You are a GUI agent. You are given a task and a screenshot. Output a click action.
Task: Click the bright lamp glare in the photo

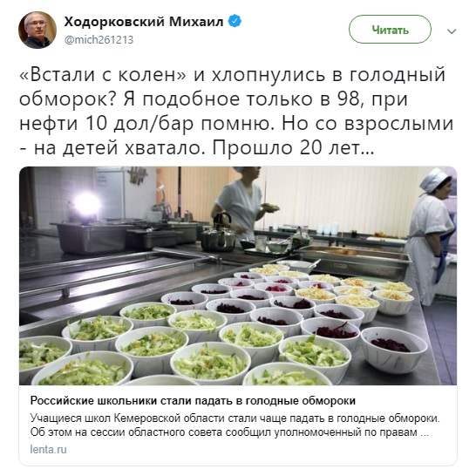coord(86,203)
